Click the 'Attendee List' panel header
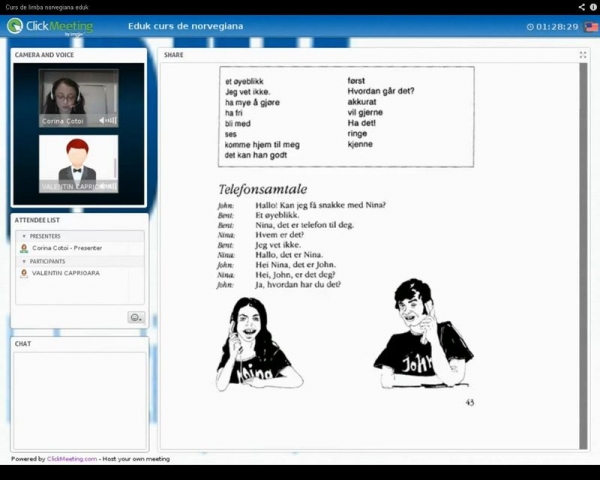Viewport: 600px width, 480px height. [x=37, y=220]
